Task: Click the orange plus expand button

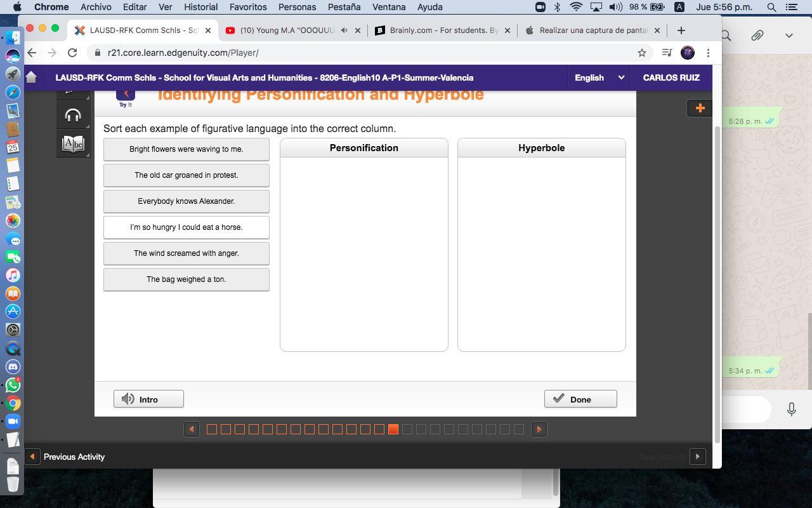Action: pyautogui.click(x=700, y=108)
